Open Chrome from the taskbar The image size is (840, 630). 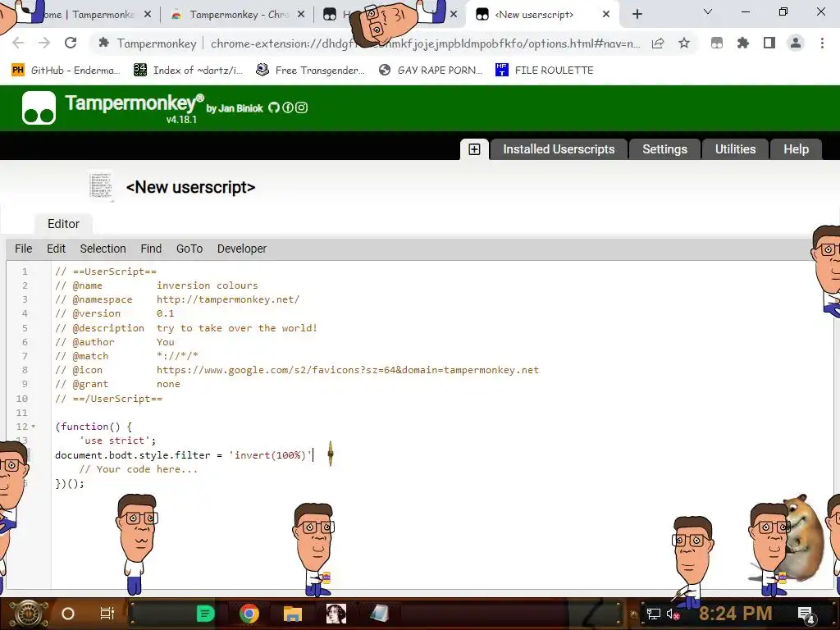click(249, 614)
